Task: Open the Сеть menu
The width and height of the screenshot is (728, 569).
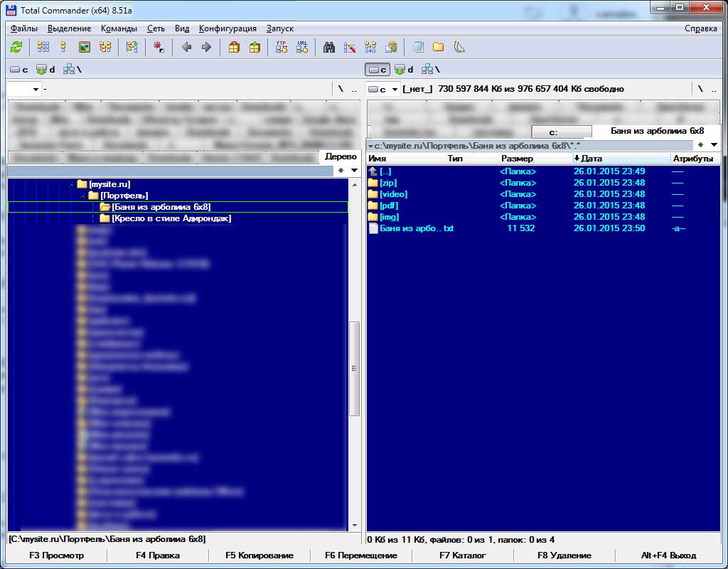Action: pyautogui.click(x=156, y=28)
